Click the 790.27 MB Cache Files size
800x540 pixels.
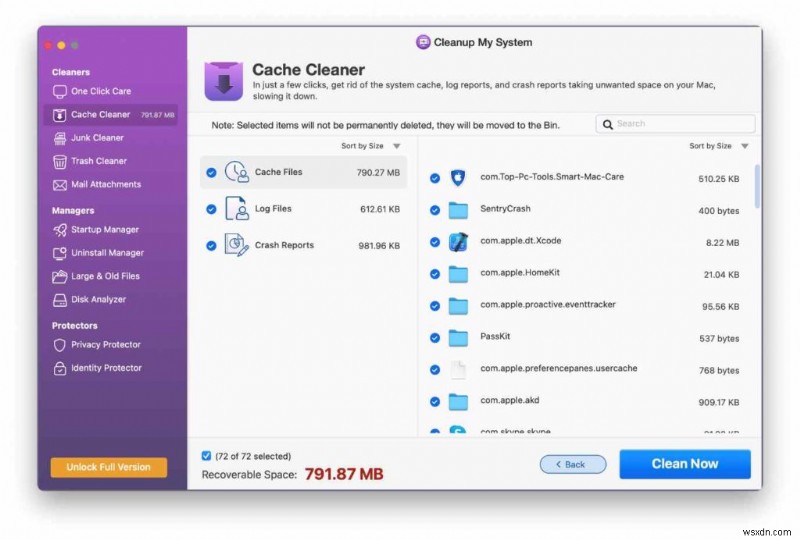pos(378,173)
